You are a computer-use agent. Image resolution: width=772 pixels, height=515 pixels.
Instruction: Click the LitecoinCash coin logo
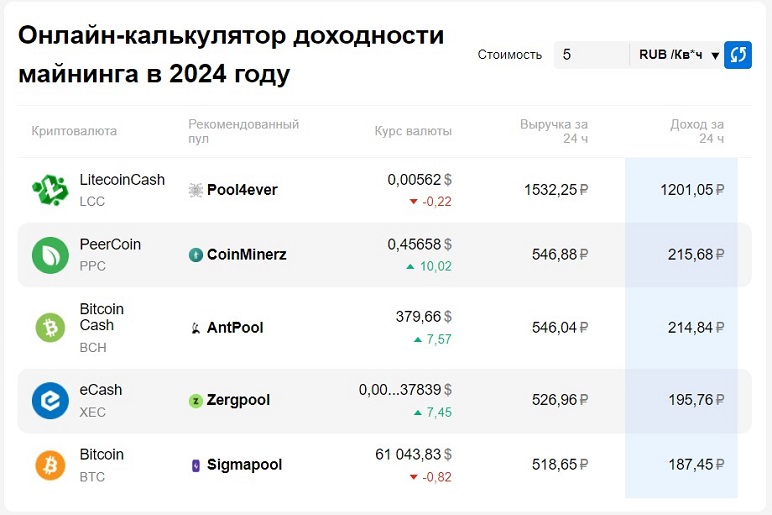49,190
